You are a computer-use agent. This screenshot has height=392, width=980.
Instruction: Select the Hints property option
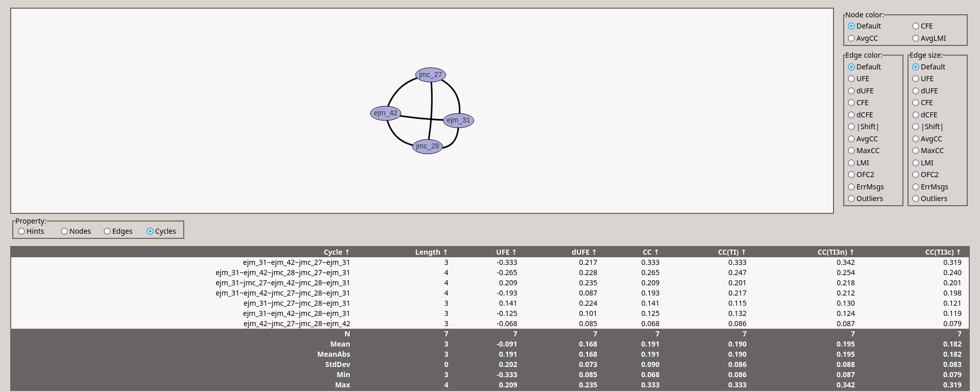point(22,231)
